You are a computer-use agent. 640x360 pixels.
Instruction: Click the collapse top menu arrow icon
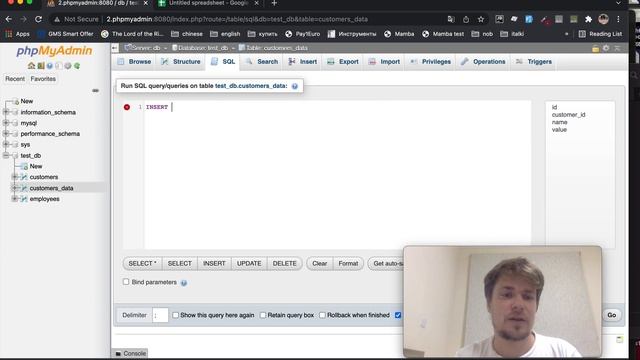tap(617, 48)
